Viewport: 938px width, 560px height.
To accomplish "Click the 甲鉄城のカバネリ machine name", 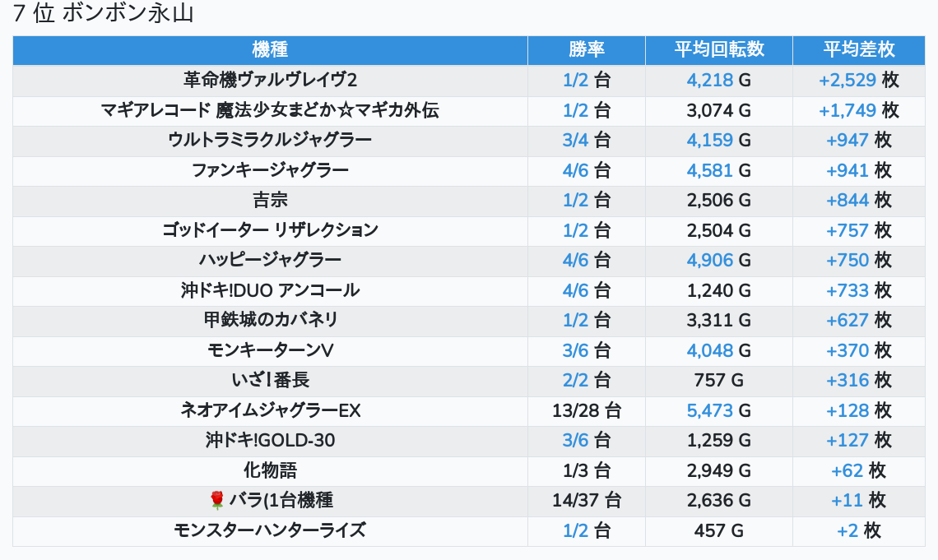I will pos(270,321).
